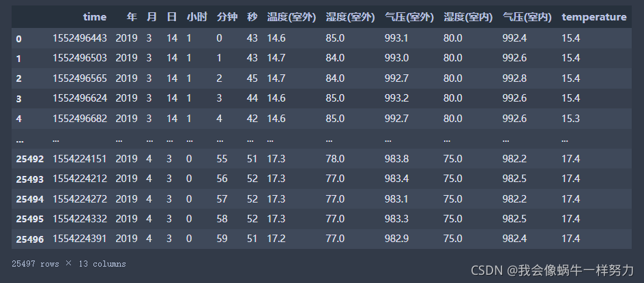
Task: Click time value 1552496443
Action: [x=80, y=38]
